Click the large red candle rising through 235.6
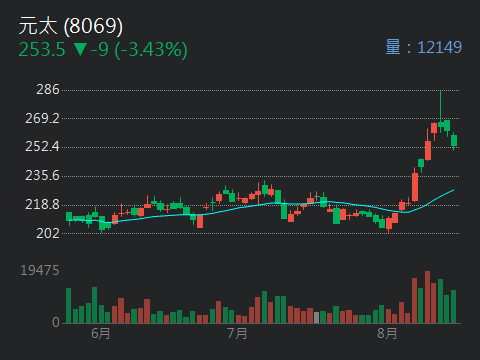480x360 pixels. [415, 185]
